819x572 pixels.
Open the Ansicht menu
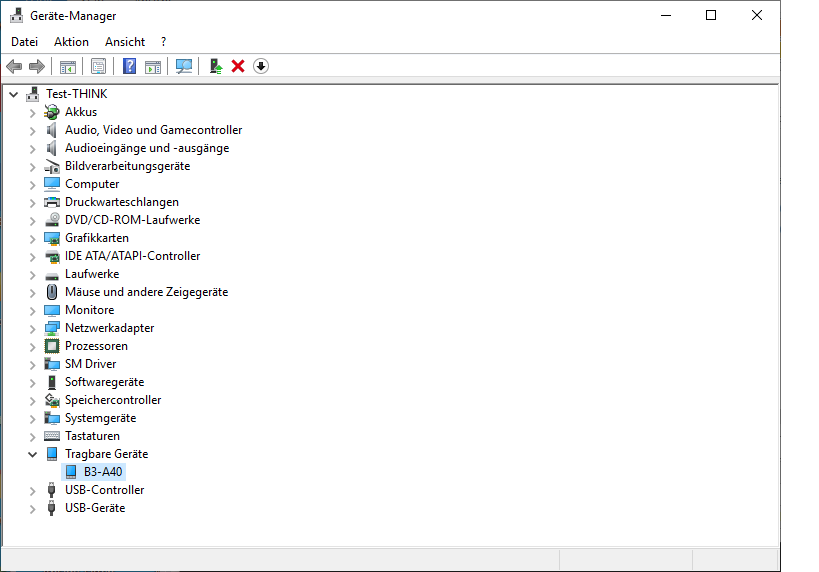125,42
